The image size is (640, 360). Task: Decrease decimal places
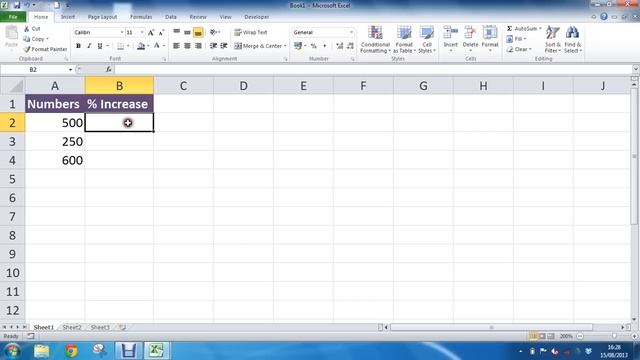pyautogui.click(x=350, y=46)
